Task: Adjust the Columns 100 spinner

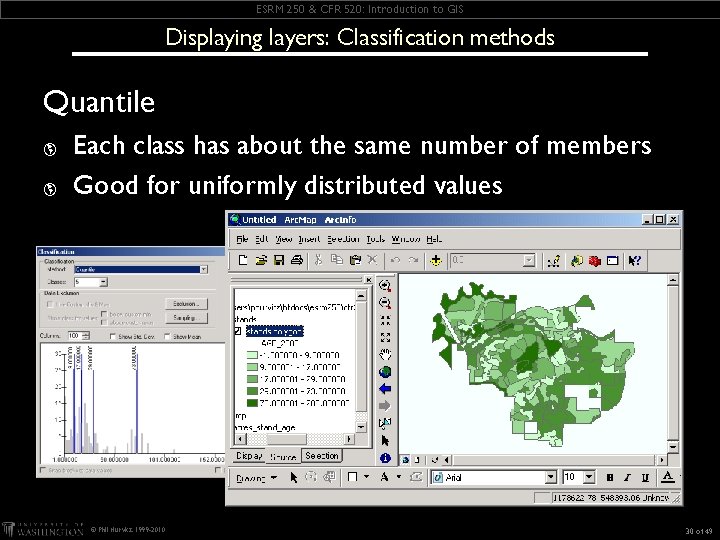Action: (x=85, y=336)
